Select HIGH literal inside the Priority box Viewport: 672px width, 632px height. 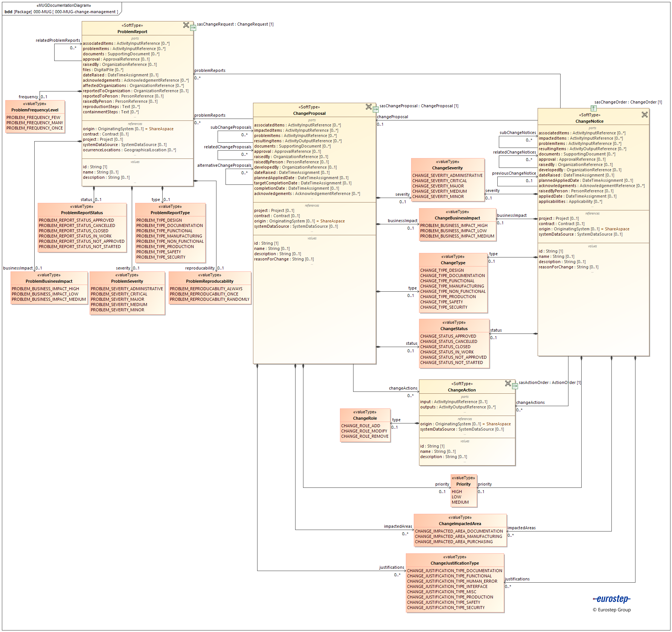[x=457, y=492]
